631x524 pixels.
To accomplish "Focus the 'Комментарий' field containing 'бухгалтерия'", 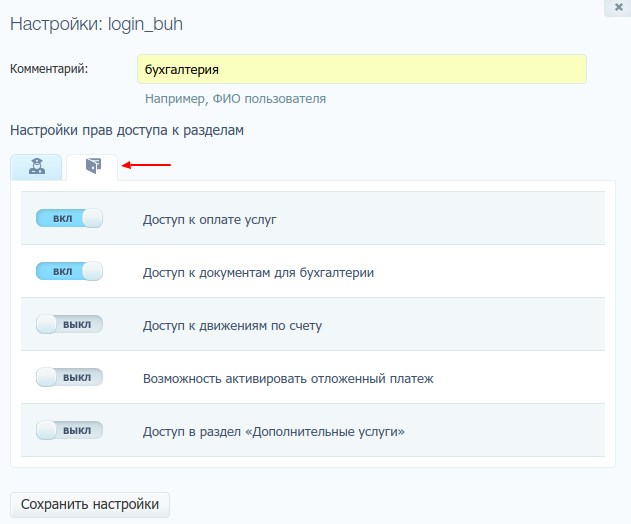I will click(x=361, y=69).
